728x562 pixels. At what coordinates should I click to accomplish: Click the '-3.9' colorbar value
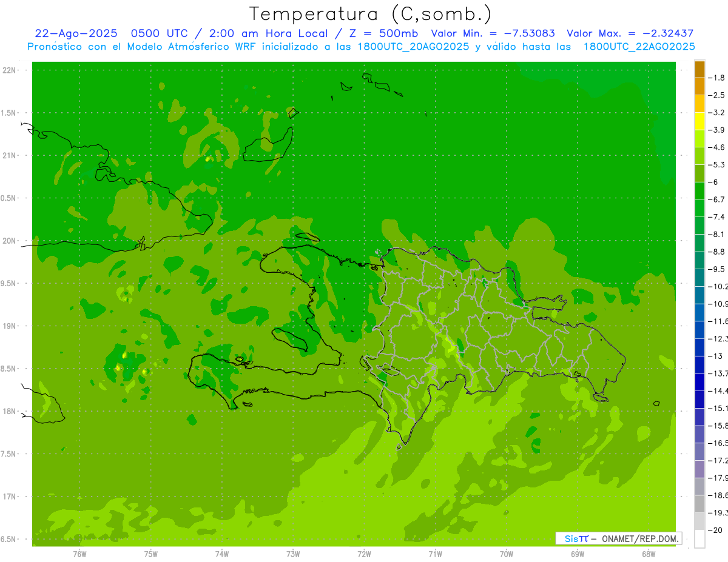716,130
